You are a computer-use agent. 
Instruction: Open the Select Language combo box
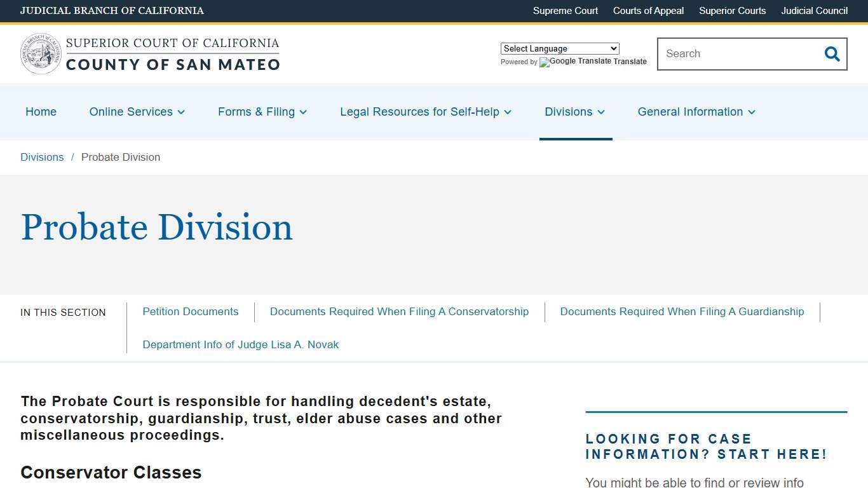click(x=559, y=48)
